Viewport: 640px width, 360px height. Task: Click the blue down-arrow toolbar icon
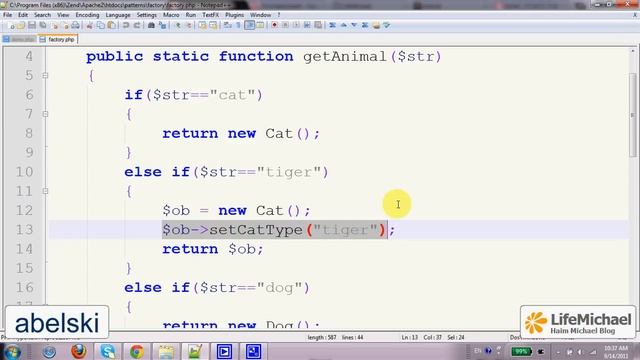pos(354,25)
